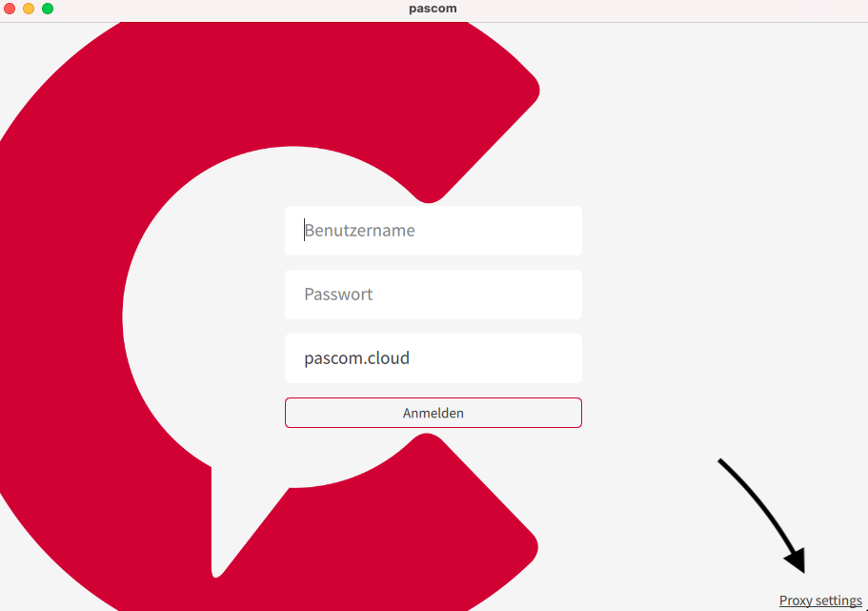Open the Proxy settings link
This screenshot has width=868, height=611.
click(x=819, y=601)
